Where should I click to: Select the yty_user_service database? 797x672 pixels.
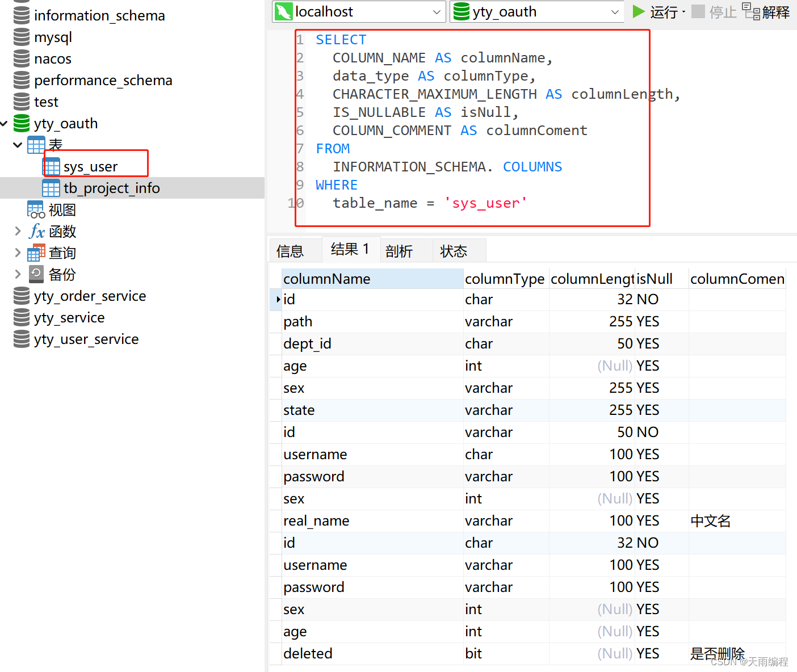pyautogui.click(x=86, y=339)
